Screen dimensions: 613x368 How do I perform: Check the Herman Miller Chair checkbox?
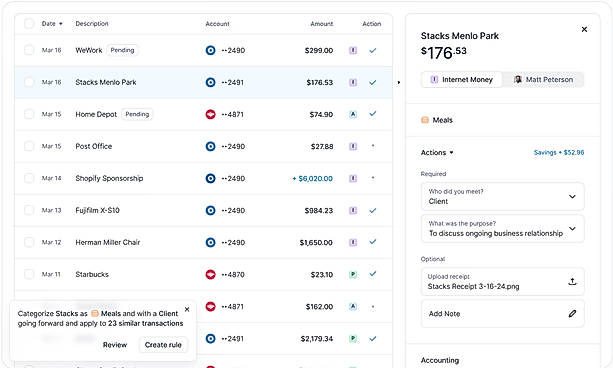(29, 242)
